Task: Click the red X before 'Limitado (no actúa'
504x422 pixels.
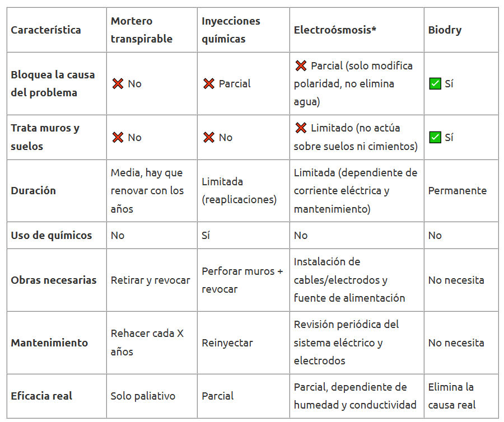Action: [301, 129]
